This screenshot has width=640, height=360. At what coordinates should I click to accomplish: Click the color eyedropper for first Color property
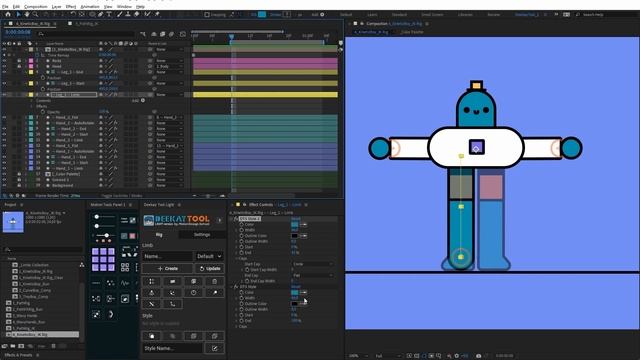[x=303, y=224]
